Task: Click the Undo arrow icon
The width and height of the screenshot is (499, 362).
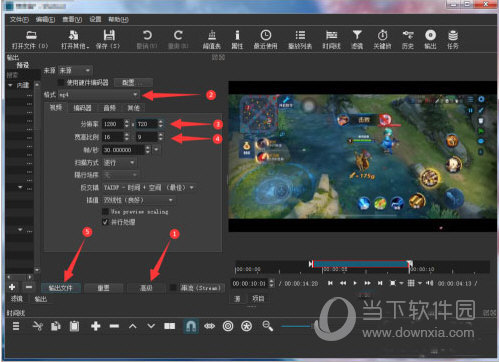Action: pos(147,35)
